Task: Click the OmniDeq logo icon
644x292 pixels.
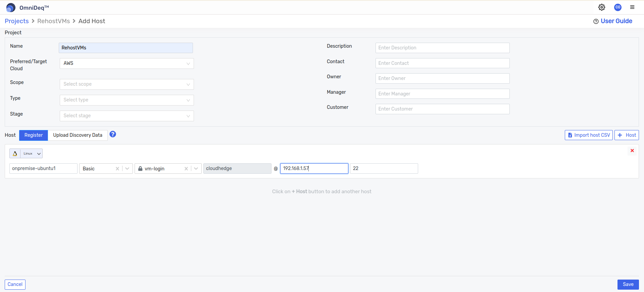Action: 11,7
